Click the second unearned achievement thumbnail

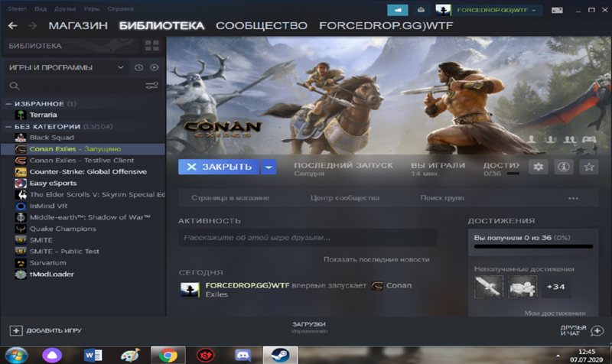(x=522, y=287)
